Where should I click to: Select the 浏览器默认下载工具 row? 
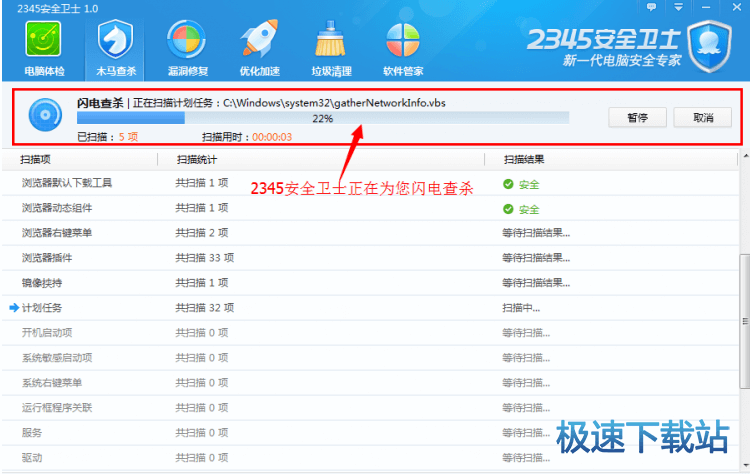click(x=370, y=183)
